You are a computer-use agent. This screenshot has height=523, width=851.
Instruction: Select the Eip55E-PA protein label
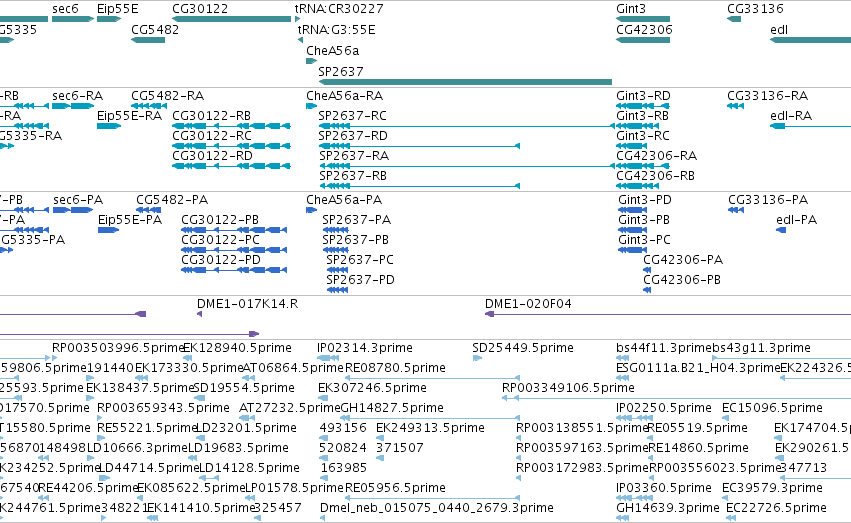coord(130,220)
